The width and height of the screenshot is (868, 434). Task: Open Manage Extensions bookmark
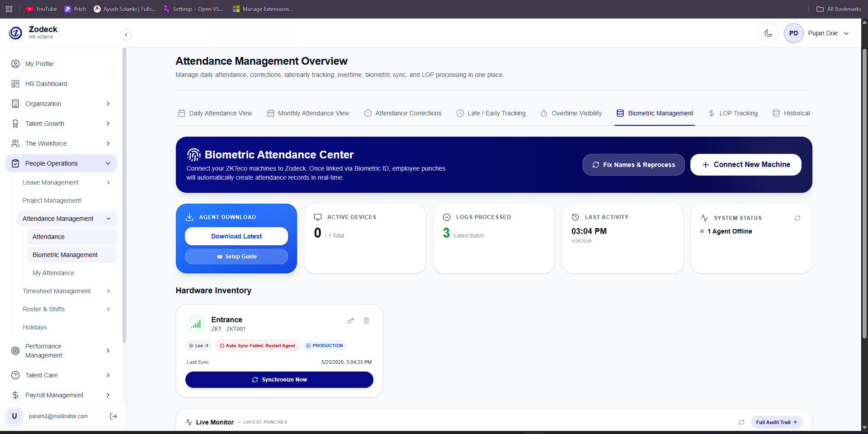pyautogui.click(x=263, y=9)
